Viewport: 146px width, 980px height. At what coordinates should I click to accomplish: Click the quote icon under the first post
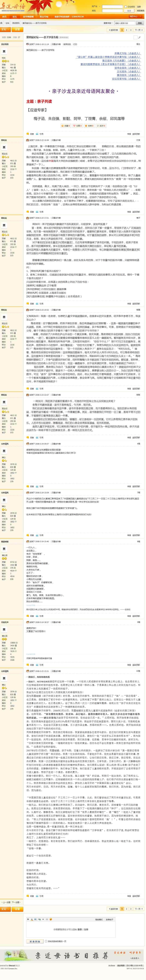37,134
